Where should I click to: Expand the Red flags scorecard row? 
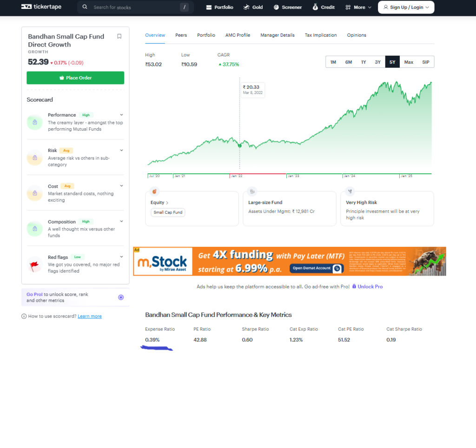pyautogui.click(x=121, y=257)
